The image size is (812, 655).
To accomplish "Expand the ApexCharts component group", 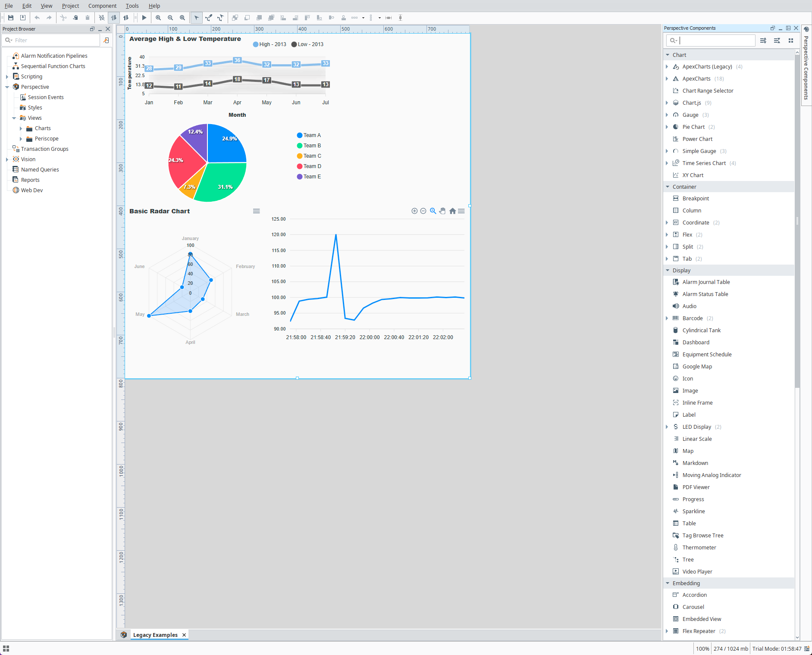I will pos(668,78).
